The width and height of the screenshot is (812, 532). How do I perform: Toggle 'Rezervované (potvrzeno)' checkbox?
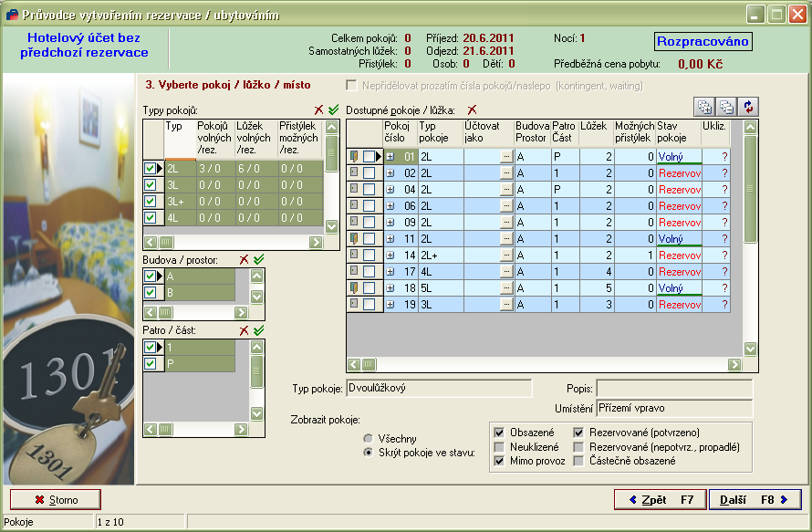coord(578,433)
